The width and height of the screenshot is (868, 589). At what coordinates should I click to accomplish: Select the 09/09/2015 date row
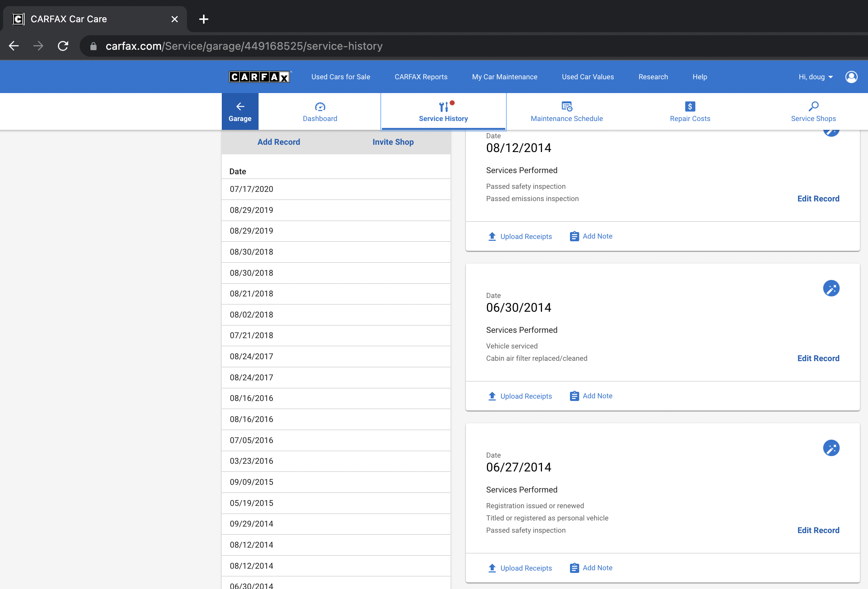(x=336, y=482)
